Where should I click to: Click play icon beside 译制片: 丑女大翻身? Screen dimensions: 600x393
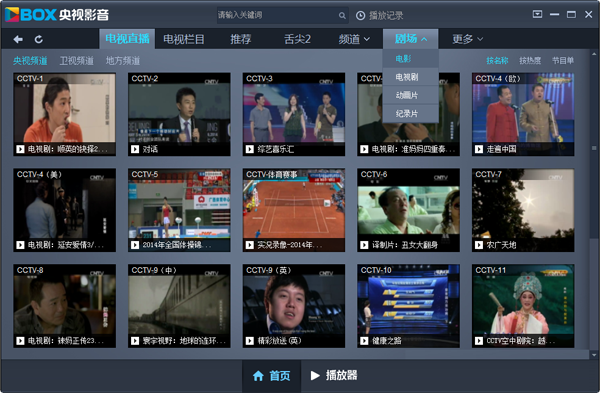(364, 245)
